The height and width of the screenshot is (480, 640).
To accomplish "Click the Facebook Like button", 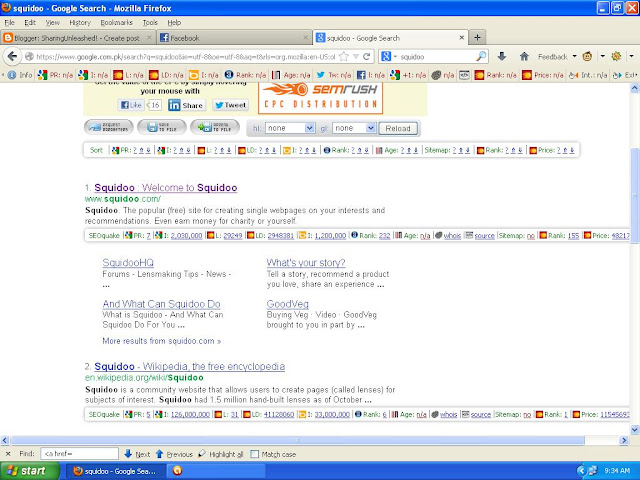I will [131, 105].
